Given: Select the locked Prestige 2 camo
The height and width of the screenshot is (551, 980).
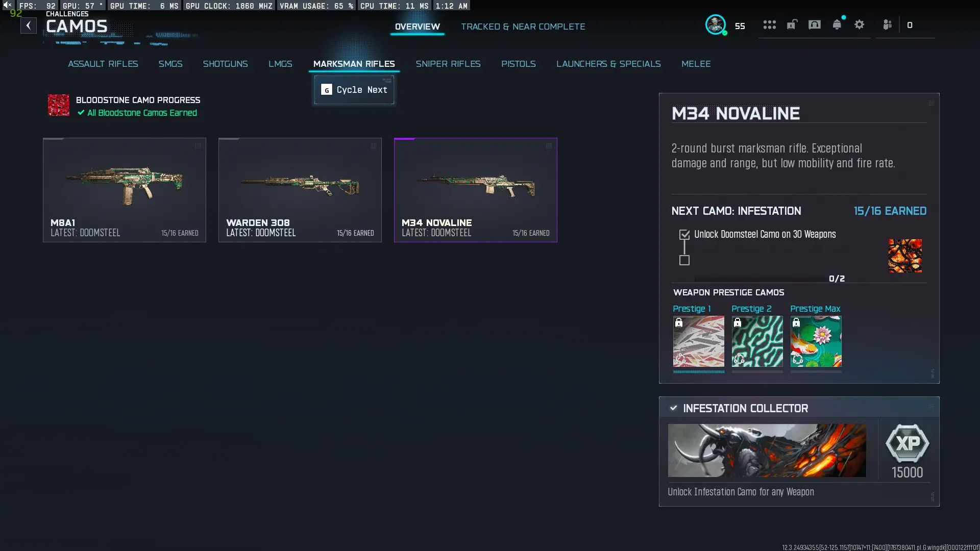Looking at the screenshot, I should tap(757, 341).
